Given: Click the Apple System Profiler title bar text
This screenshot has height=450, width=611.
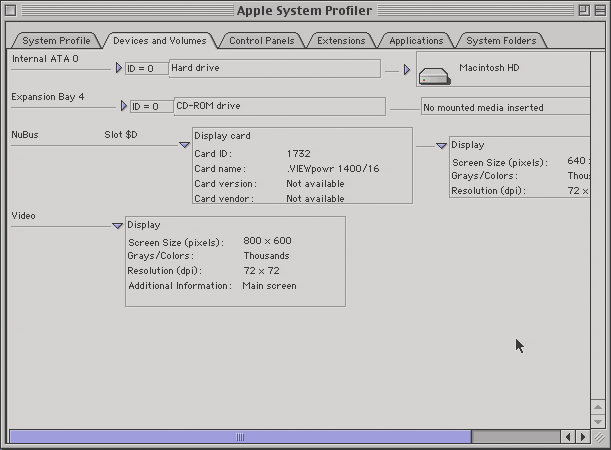Looking at the screenshot, I should point(304,11).
